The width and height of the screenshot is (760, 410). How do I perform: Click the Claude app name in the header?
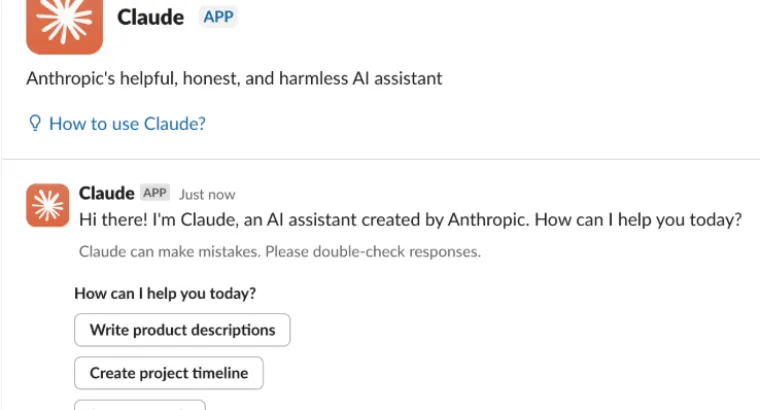point(150,17)
